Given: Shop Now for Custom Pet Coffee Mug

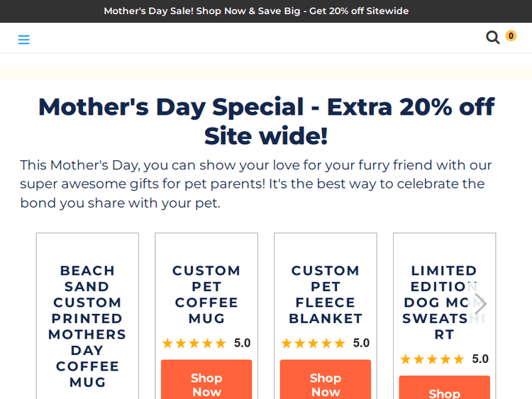Looking at the screenshot, I should 206,383.
